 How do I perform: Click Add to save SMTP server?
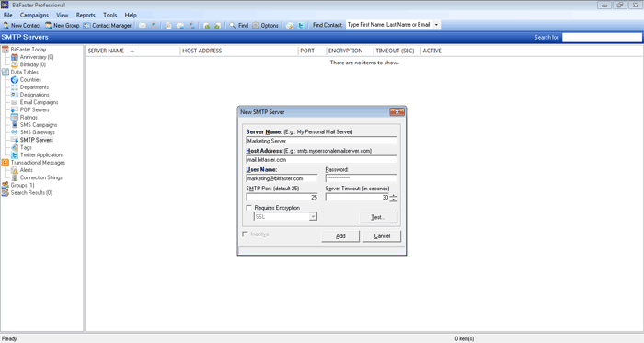click(340, 236)
